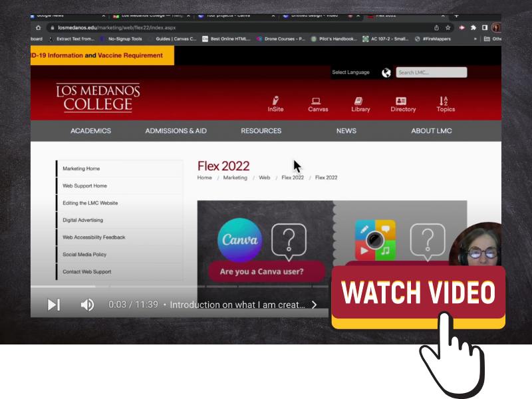Open Editing the LMC Website link
The height and width of the screenshot is (399, 532).
pyautogui.click(x=120, y=203)
